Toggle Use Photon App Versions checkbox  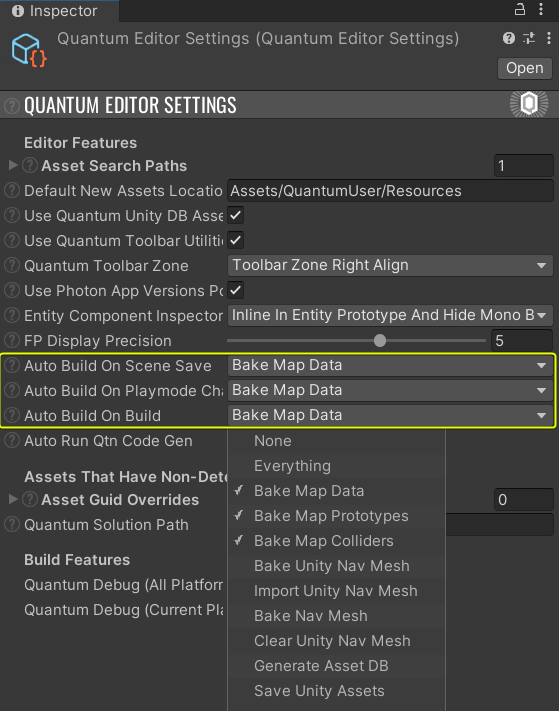pyautogui.click(x=236, y=290)
